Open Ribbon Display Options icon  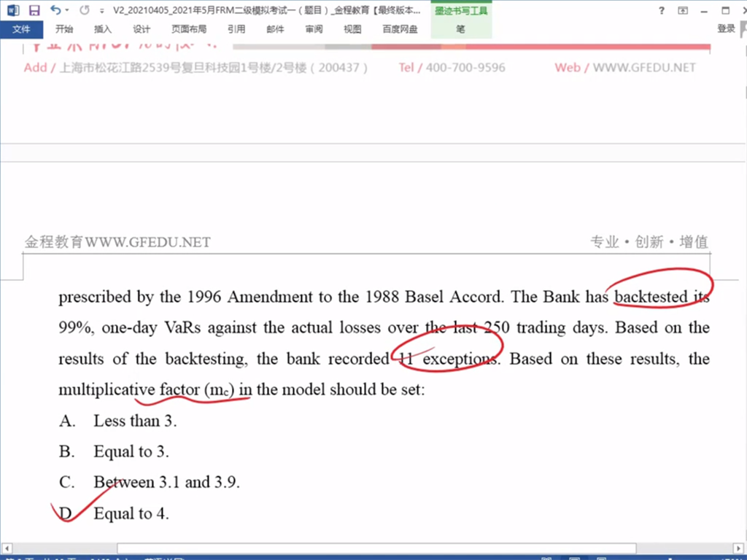click(x=683, y=10)
